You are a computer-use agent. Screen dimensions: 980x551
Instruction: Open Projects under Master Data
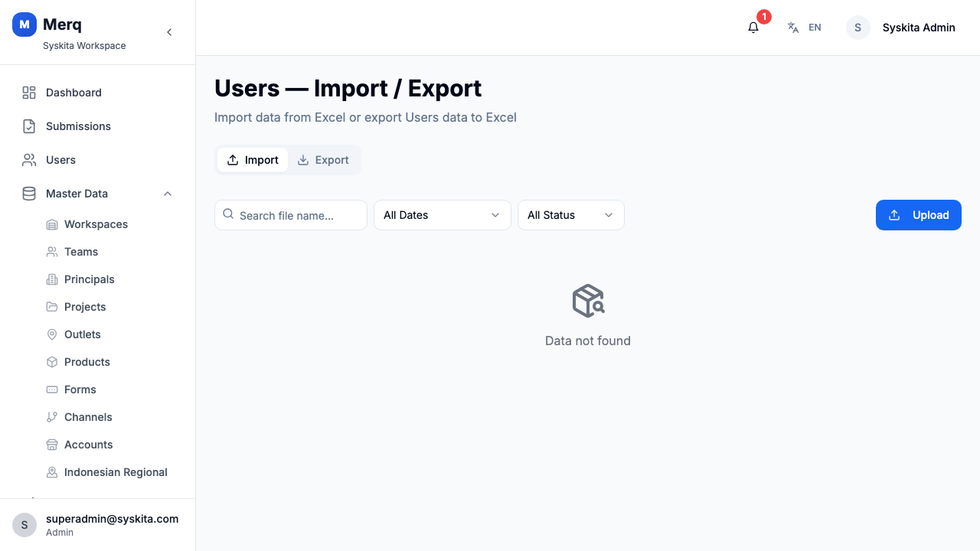click(x=110, y=307)
